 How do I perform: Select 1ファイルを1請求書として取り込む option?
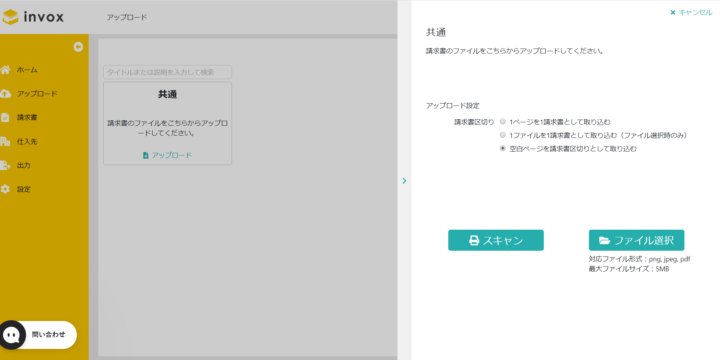click(x=503, y=135)
